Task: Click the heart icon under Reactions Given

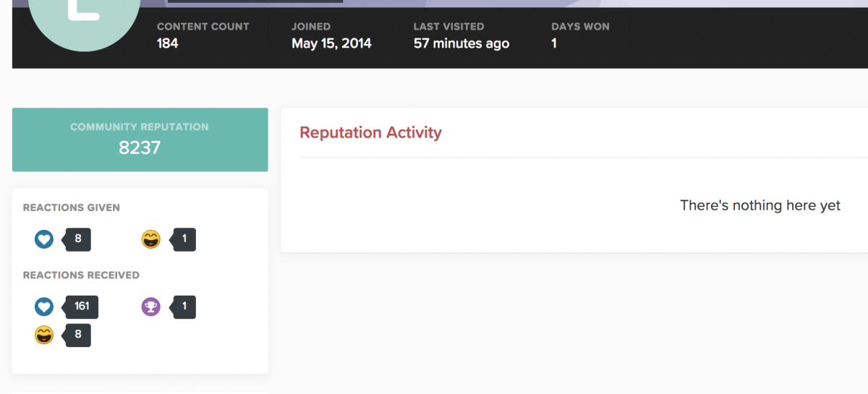Action: click(x=44, y=239)
